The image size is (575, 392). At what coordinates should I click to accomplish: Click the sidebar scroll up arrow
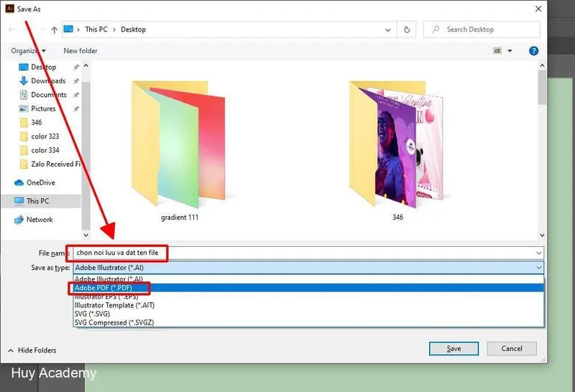pyautogui.click(x=86, y=66)
